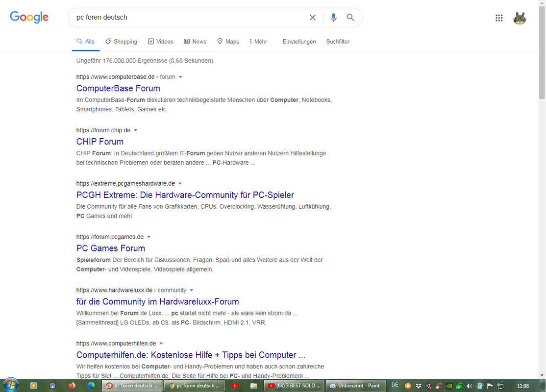Screen dimensions: 546x392
Task: Start voice search with microphone icon
Action: point(333,18)
